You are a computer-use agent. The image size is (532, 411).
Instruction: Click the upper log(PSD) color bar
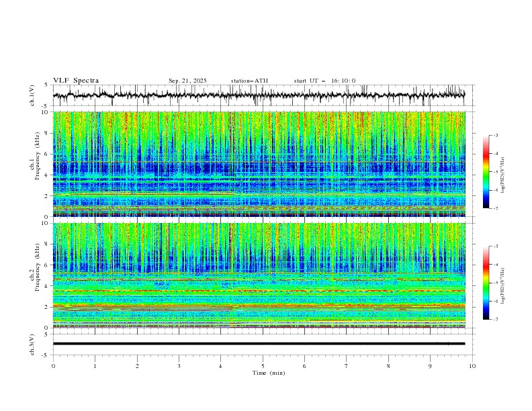(486, 171)
